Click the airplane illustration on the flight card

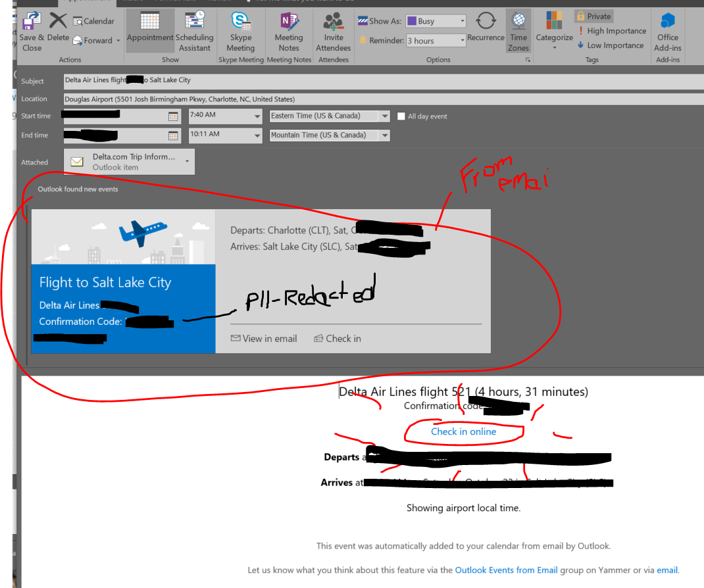[142, 232]
